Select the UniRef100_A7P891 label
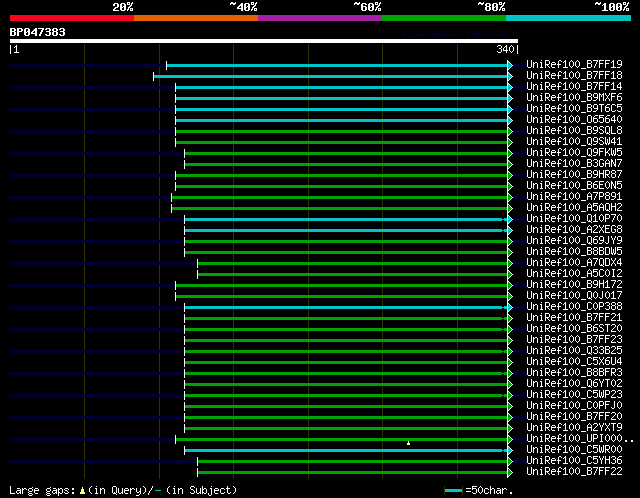Screen dimensions: 640x498 [574, 196]
